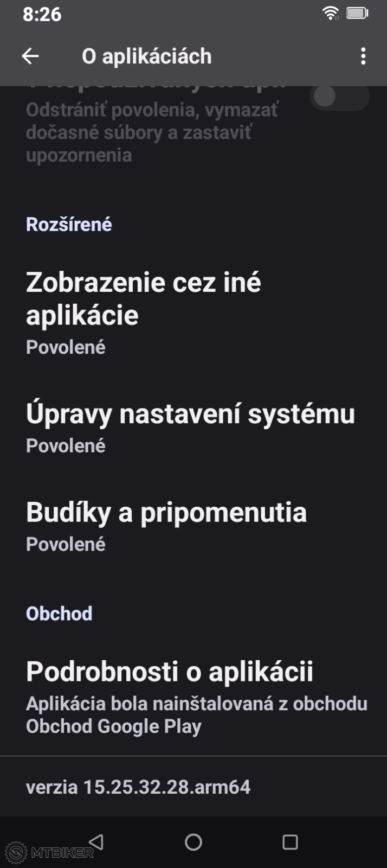The image size is (387, 868).
Task: Open 'Podrobnosti o aplikácii' store details
Action: coord(170,672)
